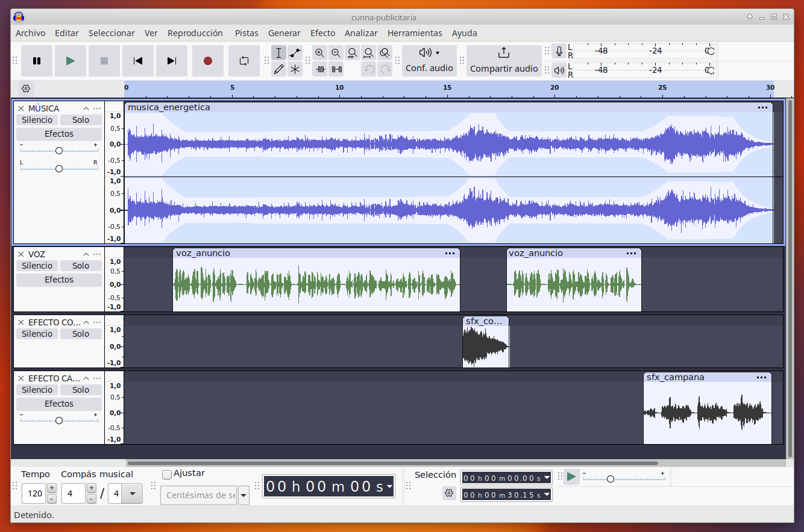Click the Record button
This screenshot has width=804, height=532.
(x=208, y=61)
